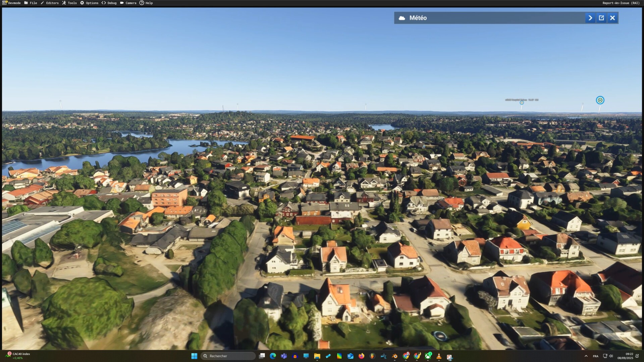This screenshot has width=644, height=362.
Task: Expand the Météo panel chevron arrow
Action: 590,18
